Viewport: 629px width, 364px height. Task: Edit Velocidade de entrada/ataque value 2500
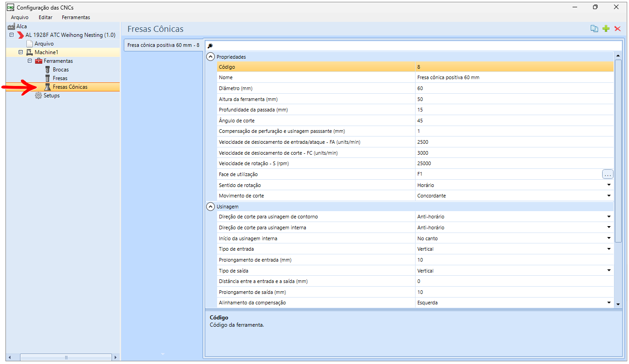click(514, 142)
